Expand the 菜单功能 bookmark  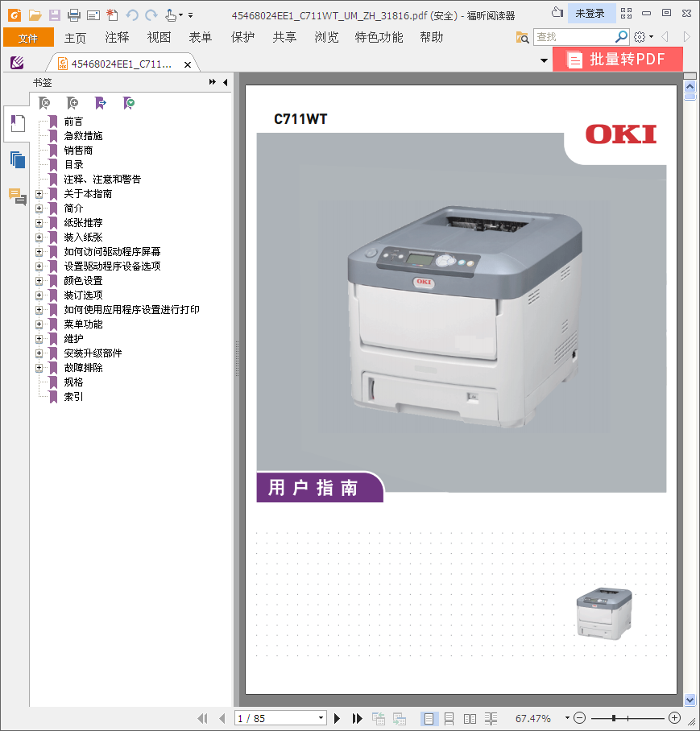(39, 324)
